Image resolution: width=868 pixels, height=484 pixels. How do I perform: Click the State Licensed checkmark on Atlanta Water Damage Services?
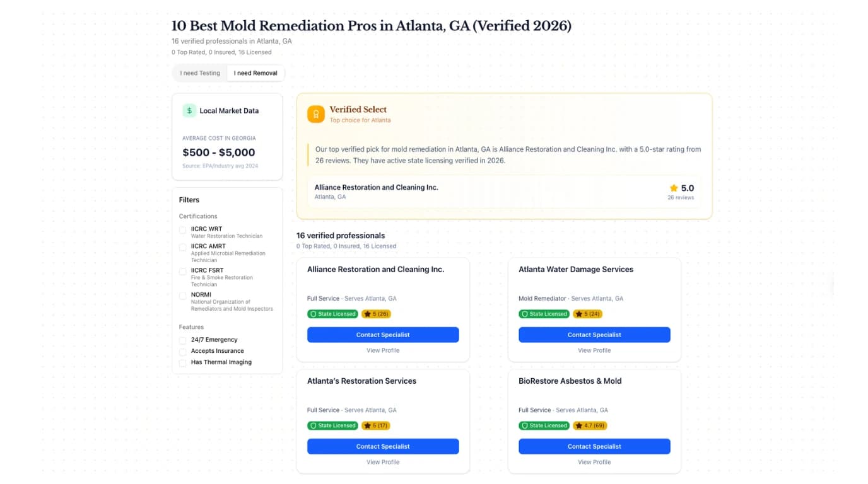click(524, 314)
